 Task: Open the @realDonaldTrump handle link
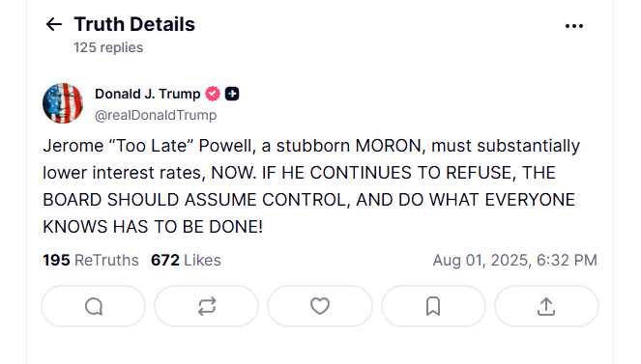coord(156,115)
